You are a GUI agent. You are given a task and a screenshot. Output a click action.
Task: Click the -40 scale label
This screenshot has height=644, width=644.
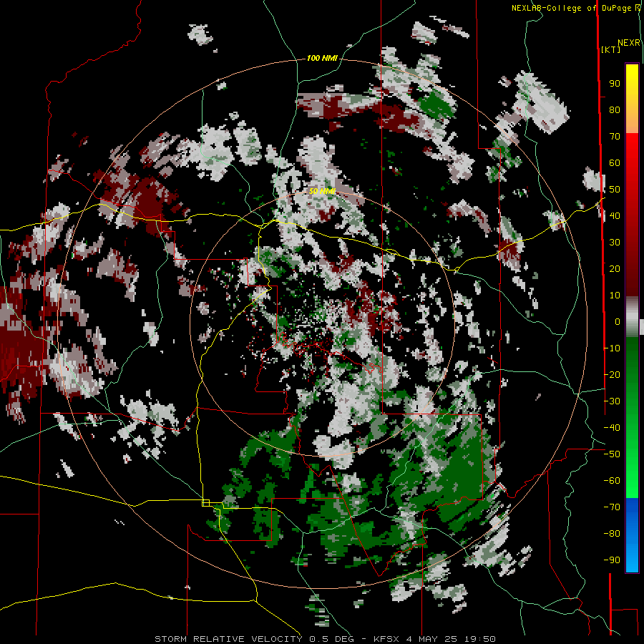[612, 428]
